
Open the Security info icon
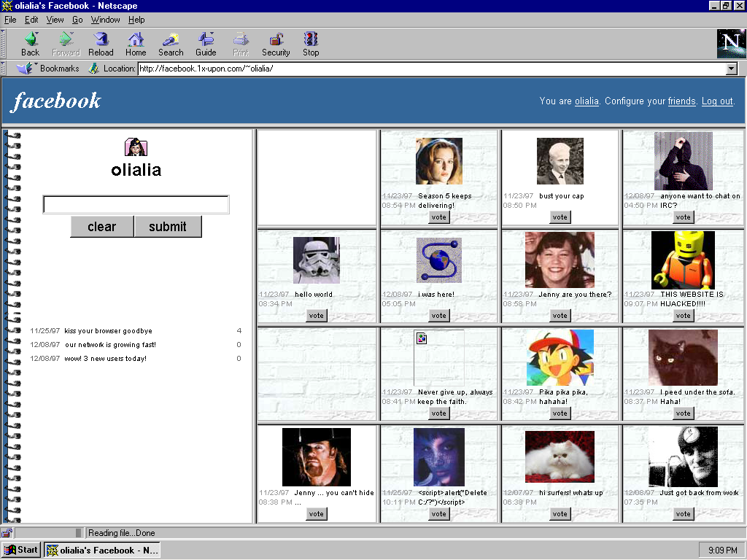[276, 44]
